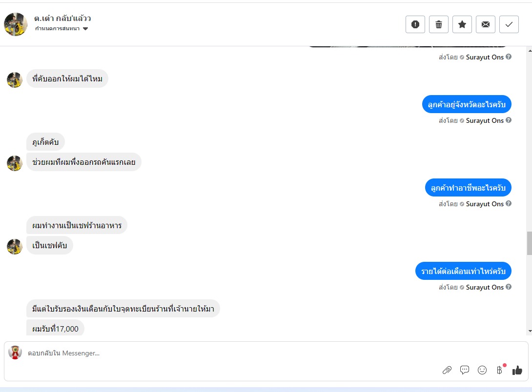Delete conversation using trash icon
The image size is (532, 392).
point(439,24)
